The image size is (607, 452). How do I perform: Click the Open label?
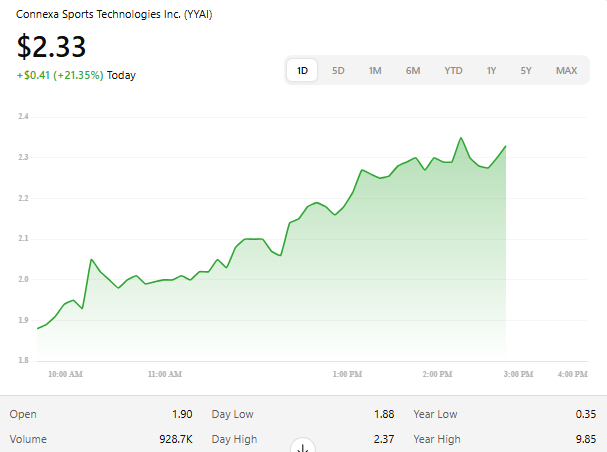click(23, 414)
